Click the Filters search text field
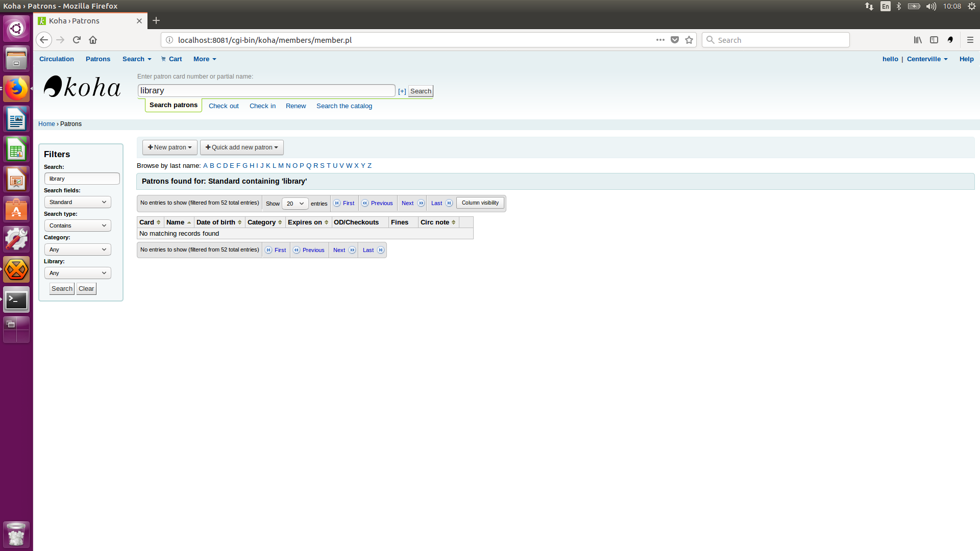This screenshot has height=551, width=980. click(82, 179)
